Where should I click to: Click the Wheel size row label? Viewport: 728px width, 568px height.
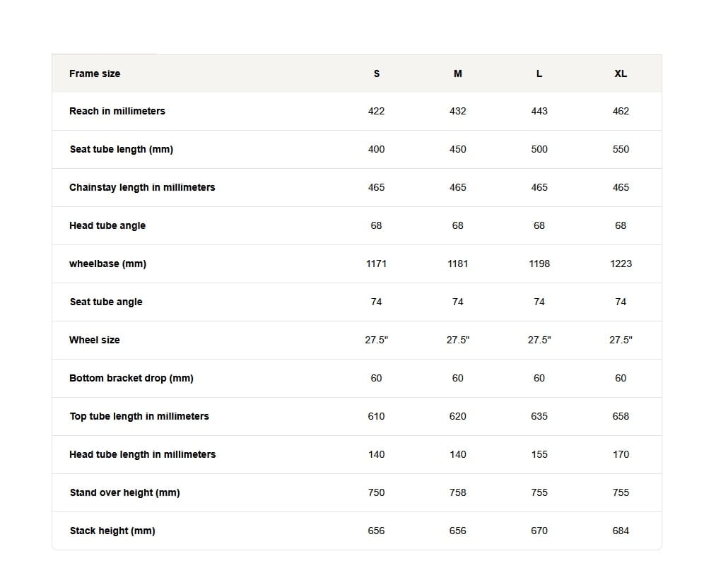pos(95,340)
